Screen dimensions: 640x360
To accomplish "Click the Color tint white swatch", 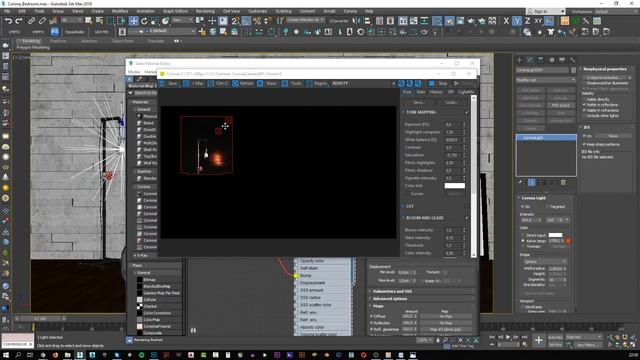I will pyautogui.click(x=455, y=186).
